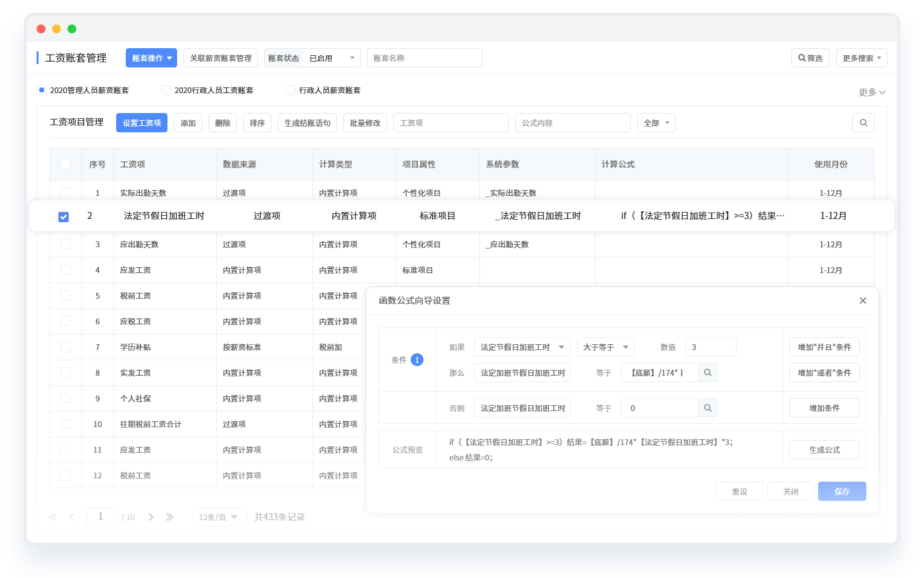Go to the next page
The height and width of the screenshot is (578, 924).
pyautogui.click(x=151, y=517)
